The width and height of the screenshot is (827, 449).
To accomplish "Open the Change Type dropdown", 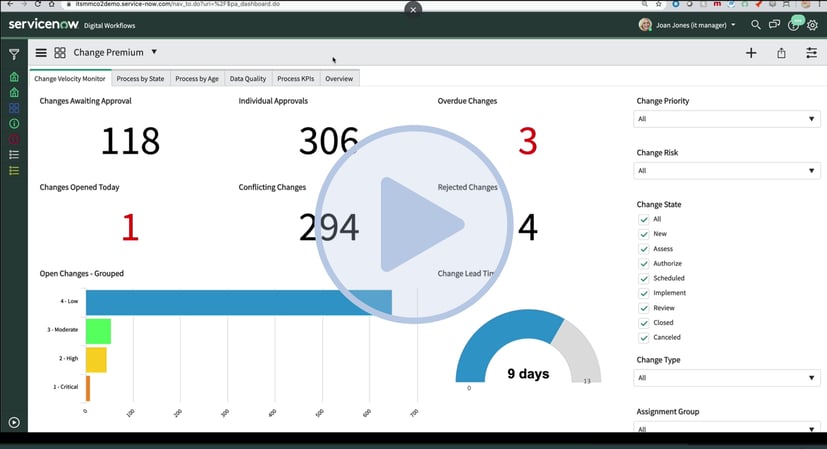I will tap(727, 378).
